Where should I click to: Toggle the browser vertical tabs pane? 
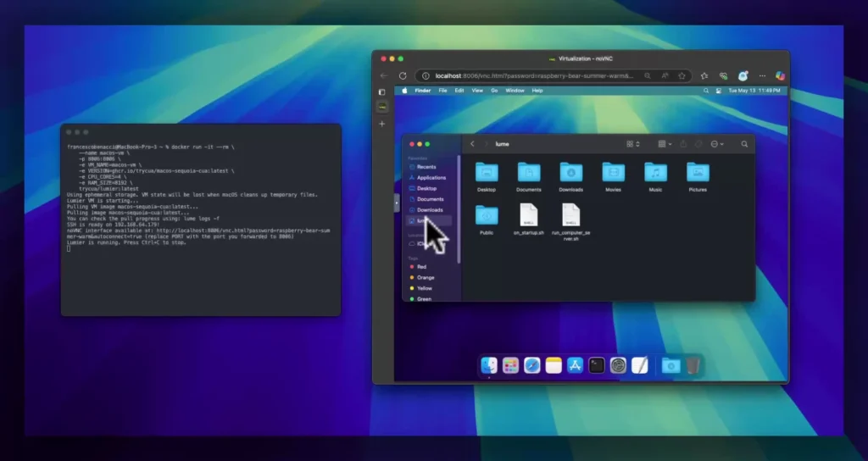382,92
